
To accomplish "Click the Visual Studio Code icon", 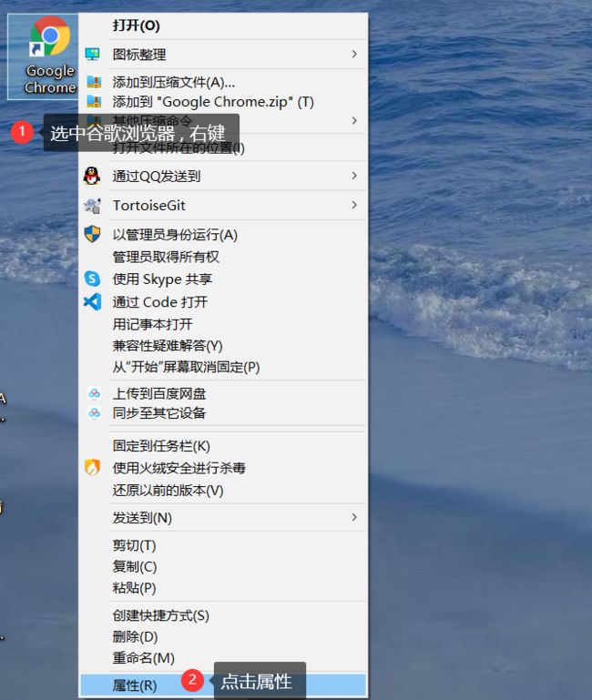I will pos(92,302).
